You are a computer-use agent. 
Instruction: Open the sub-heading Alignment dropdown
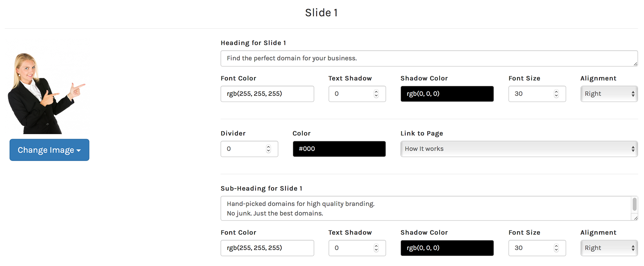click(x=609, y=248)
